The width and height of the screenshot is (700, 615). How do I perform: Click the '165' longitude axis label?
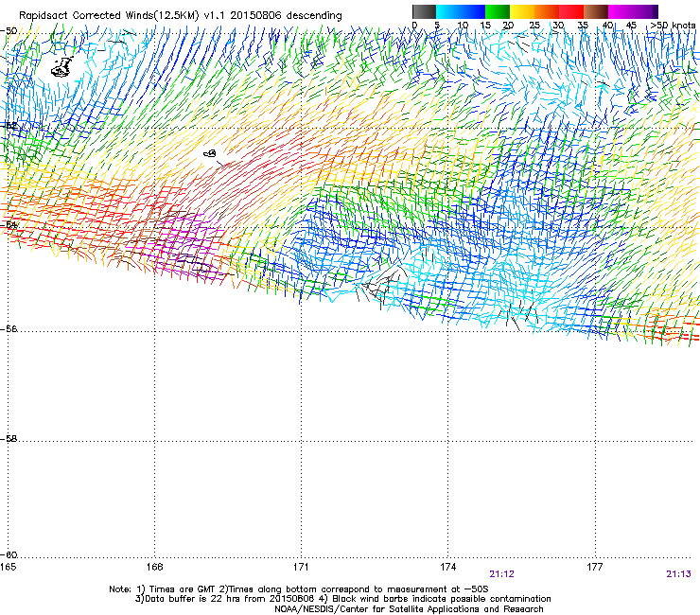tap(8, 567)
